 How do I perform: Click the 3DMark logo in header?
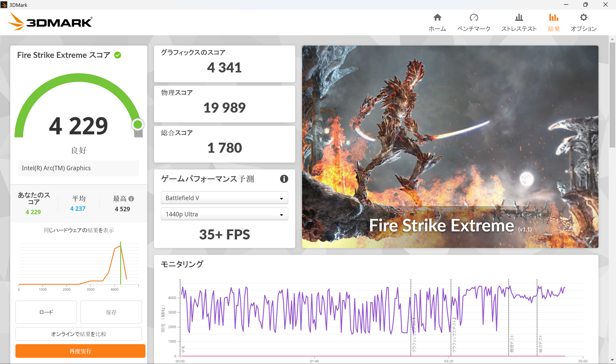50,22
